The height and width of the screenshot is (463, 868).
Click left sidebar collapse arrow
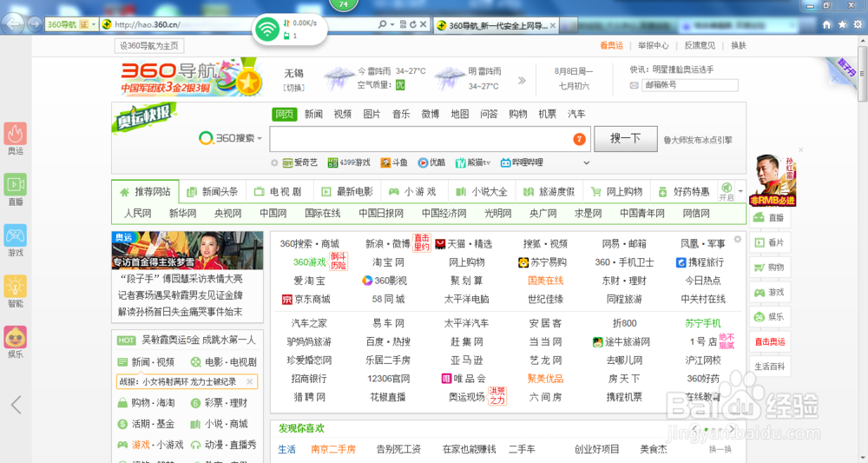(x=16, y=405)
